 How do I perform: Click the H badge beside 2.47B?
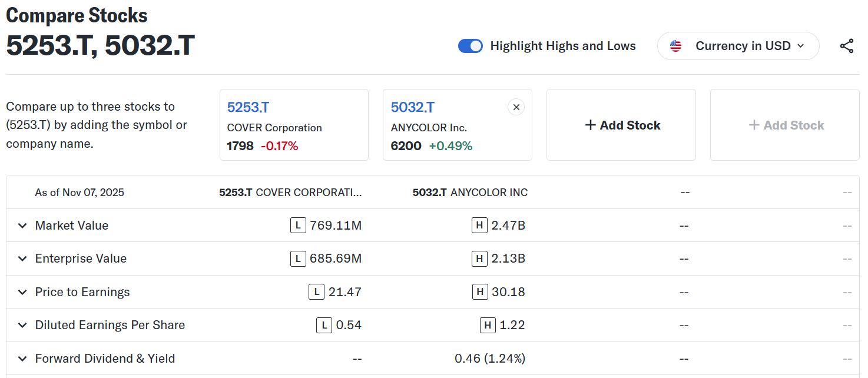(479, 226)
